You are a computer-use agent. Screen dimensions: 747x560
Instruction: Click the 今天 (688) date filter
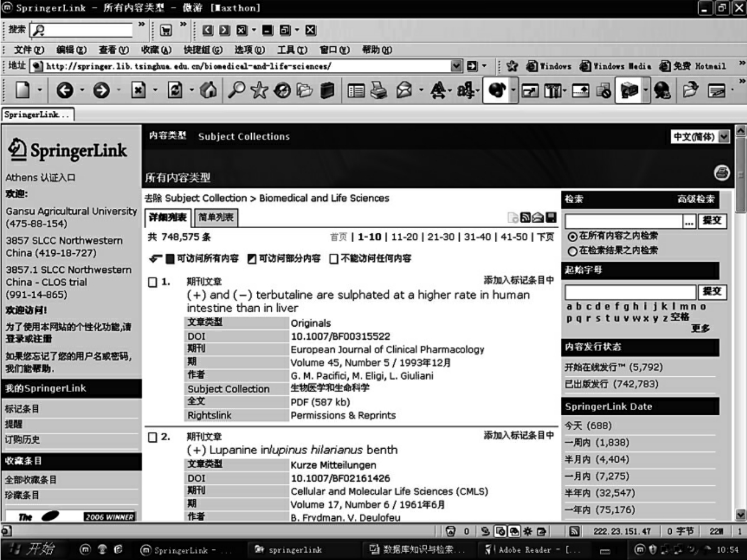pos(588,426)
